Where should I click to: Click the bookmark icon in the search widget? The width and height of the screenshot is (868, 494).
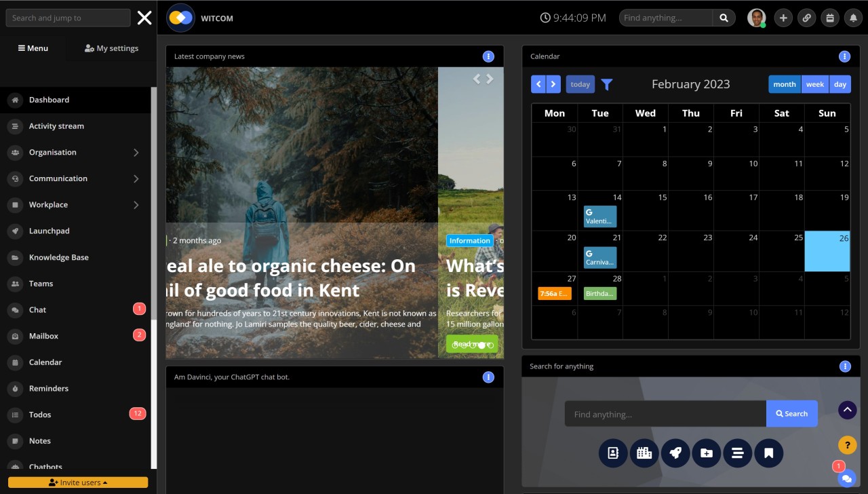point(768,453)
